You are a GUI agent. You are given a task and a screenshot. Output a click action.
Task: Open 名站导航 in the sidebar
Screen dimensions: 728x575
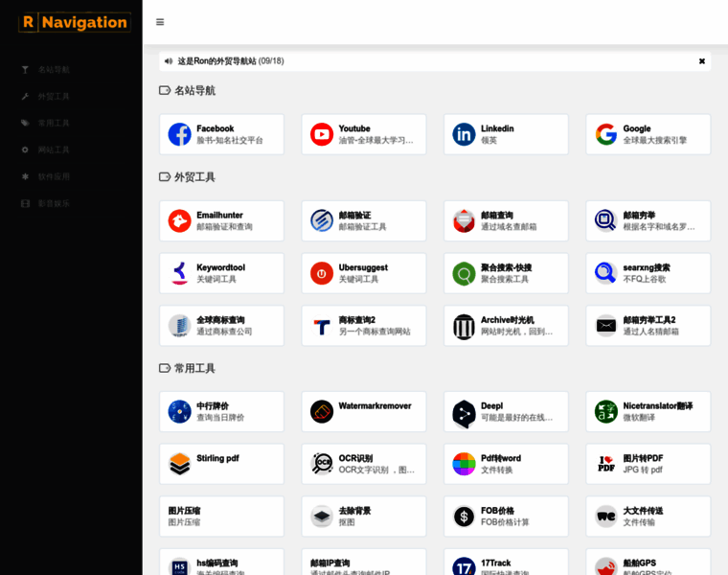(x=54, y=70)
